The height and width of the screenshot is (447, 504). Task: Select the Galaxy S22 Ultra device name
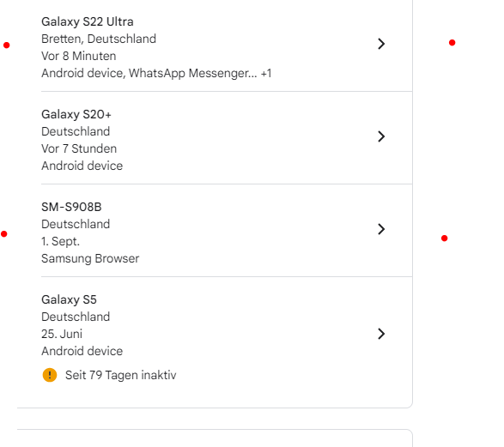(x=88, y=21)
